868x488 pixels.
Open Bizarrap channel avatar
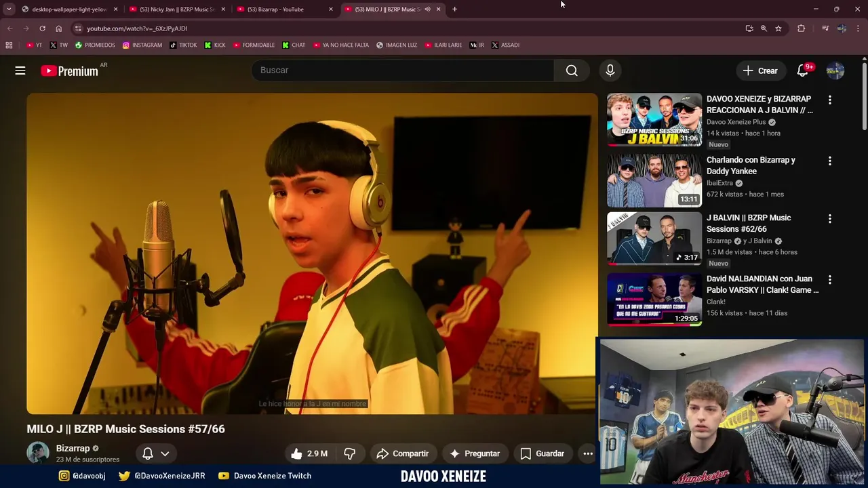point(38,453)
